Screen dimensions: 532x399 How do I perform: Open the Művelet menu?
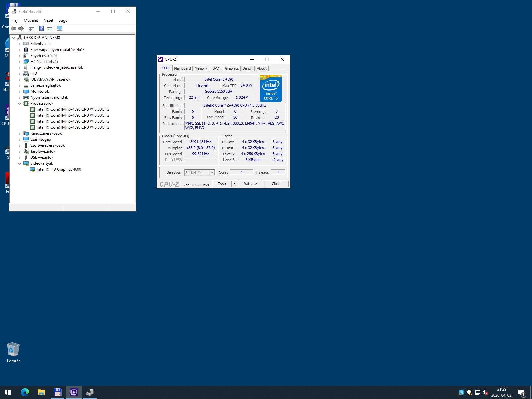click(31, 20)
